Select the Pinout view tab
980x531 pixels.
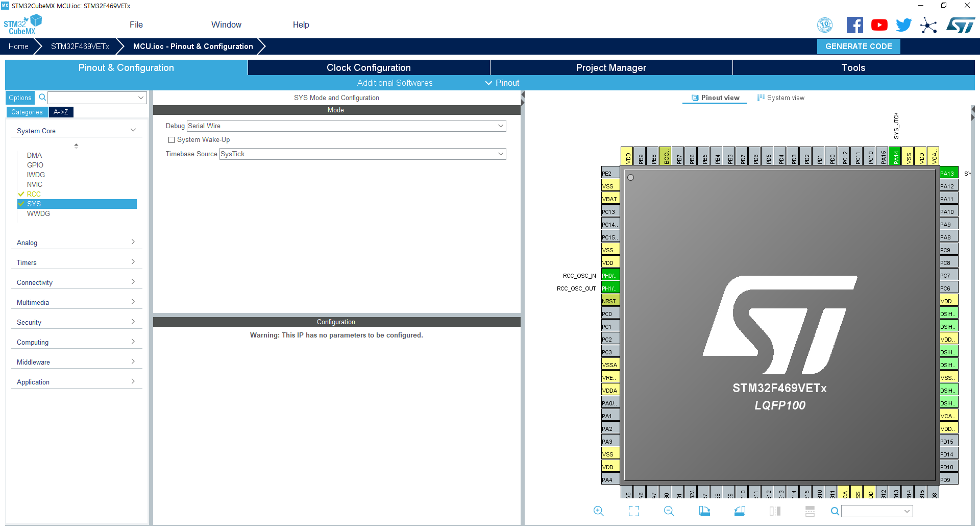pos(715,98)
